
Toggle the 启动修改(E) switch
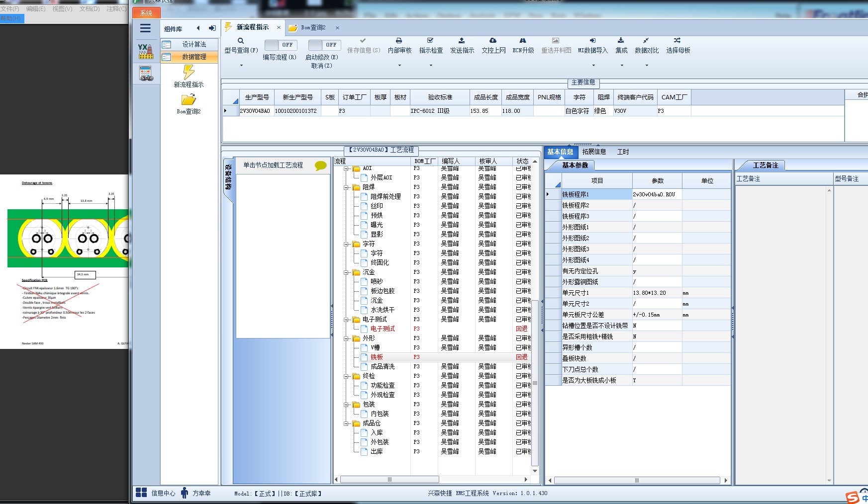coord(324,45)
